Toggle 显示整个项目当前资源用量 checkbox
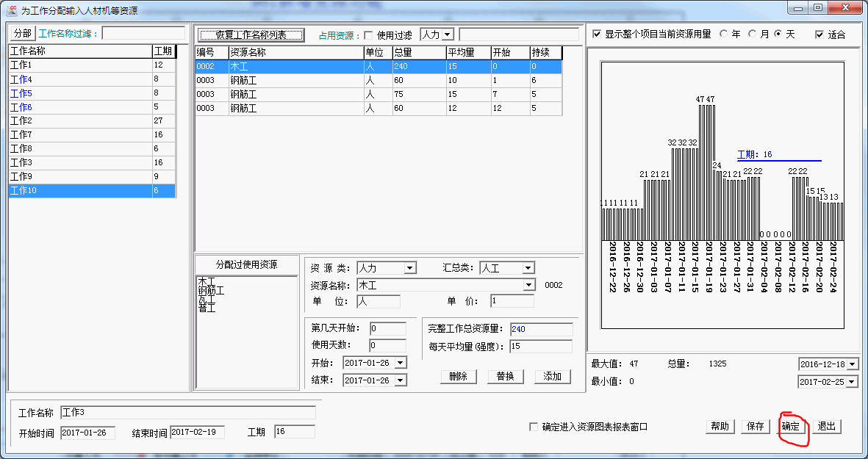Screen dimensions: 868x459 pyautogui.click(x=597, y=34)
